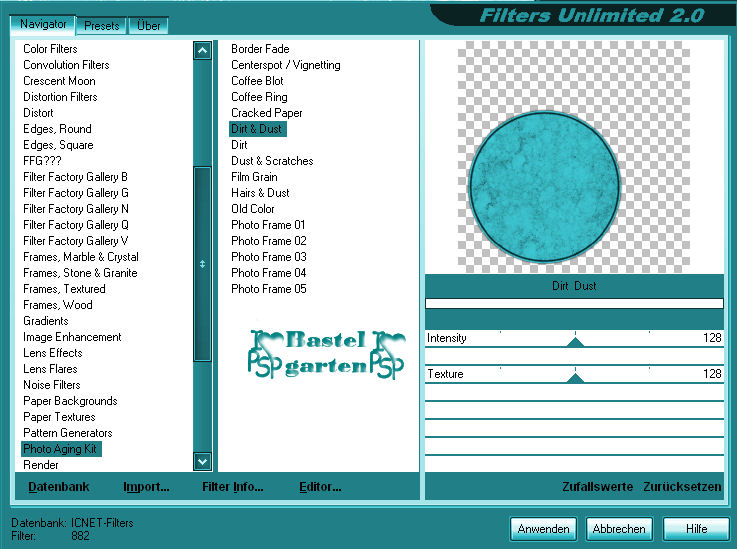Select the Frames, Textured category

(x=64, y=289)
